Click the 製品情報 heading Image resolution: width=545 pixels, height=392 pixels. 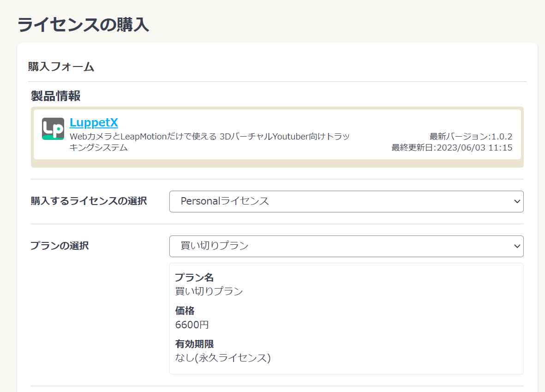coord(55,96)
